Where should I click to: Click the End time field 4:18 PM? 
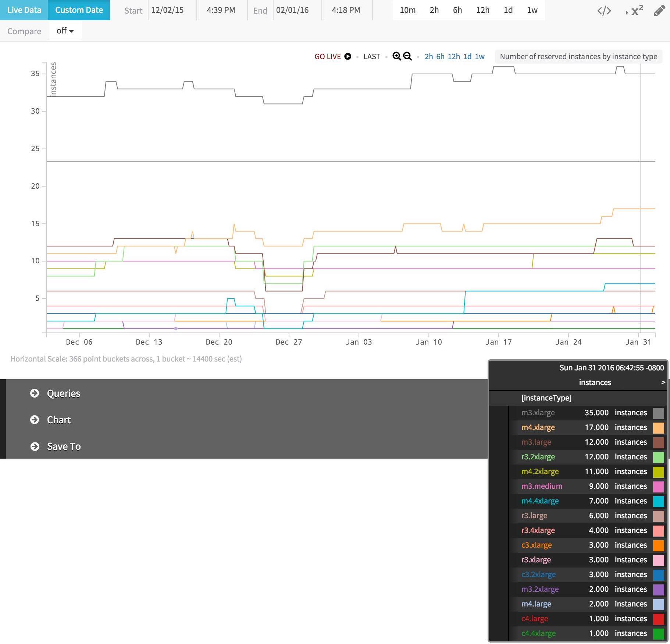click(348, 10)
